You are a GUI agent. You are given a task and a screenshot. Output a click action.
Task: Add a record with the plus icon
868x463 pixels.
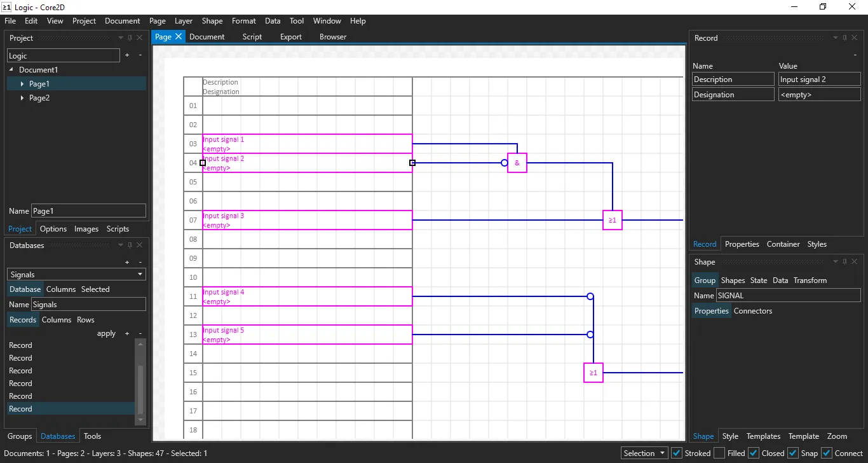point(126,333)
